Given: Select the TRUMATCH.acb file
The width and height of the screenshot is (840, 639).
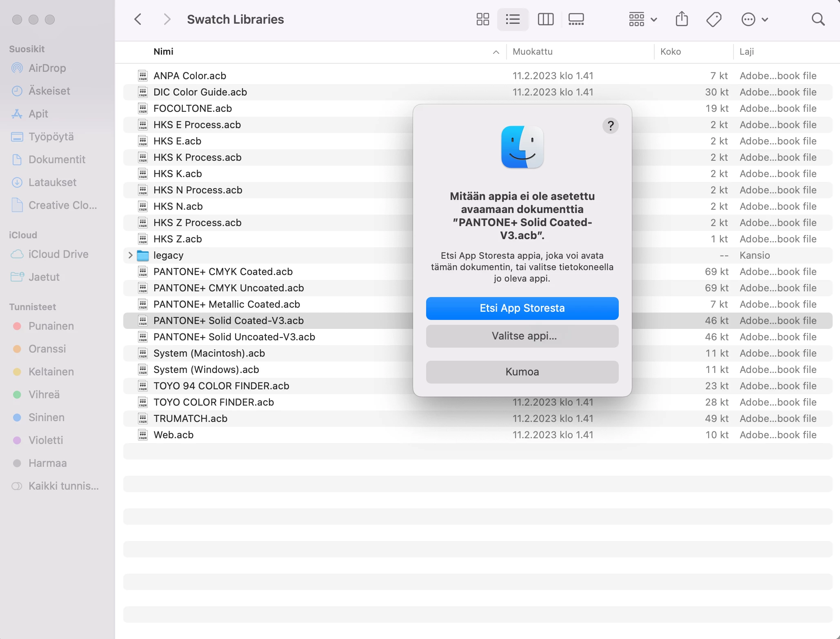Looking at the screenshot, I should click(190, 419).
